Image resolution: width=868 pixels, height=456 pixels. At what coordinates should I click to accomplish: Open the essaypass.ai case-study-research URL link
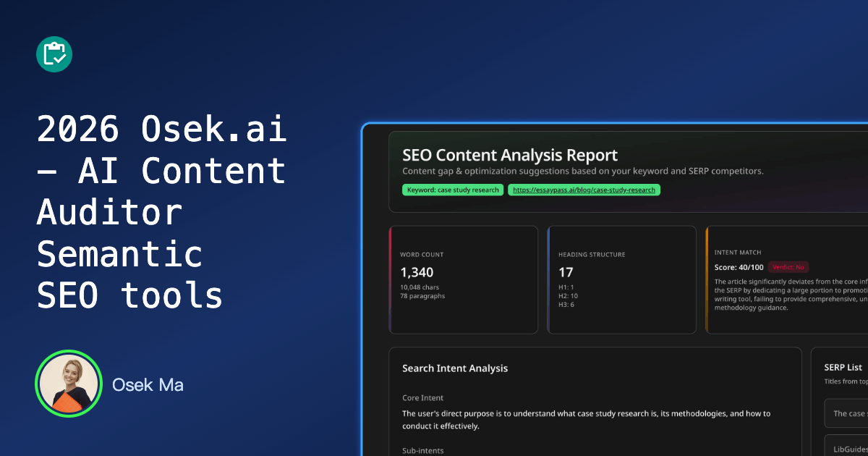(x=584, y=190)
